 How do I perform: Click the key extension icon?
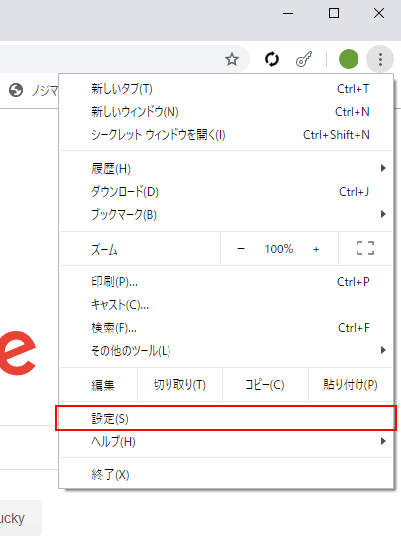tap(304, 59)
